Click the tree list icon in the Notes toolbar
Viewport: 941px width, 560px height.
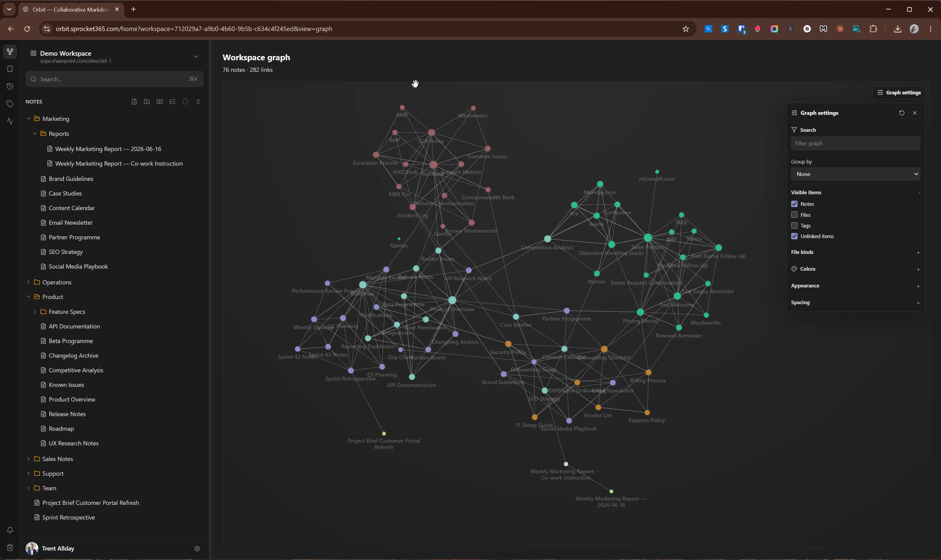coord(172,101)
